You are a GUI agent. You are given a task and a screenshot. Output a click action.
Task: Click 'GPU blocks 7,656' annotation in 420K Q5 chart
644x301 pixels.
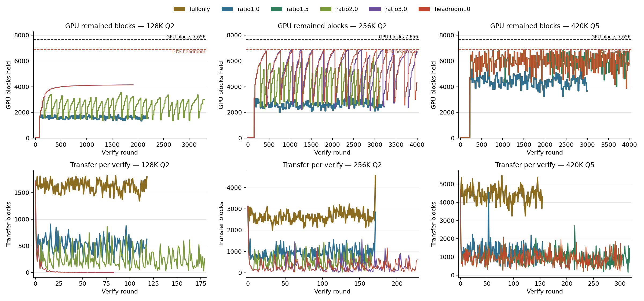pos(611,37)
